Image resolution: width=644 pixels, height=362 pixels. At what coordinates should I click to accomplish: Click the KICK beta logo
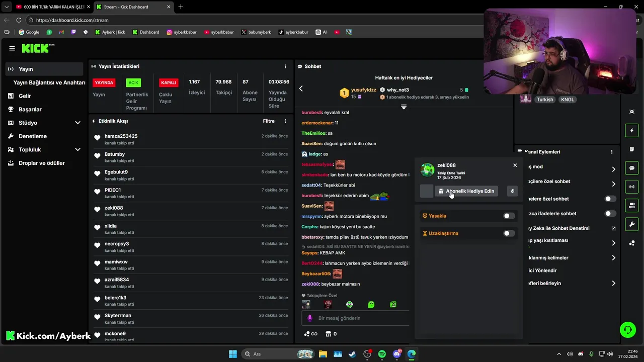38,48
